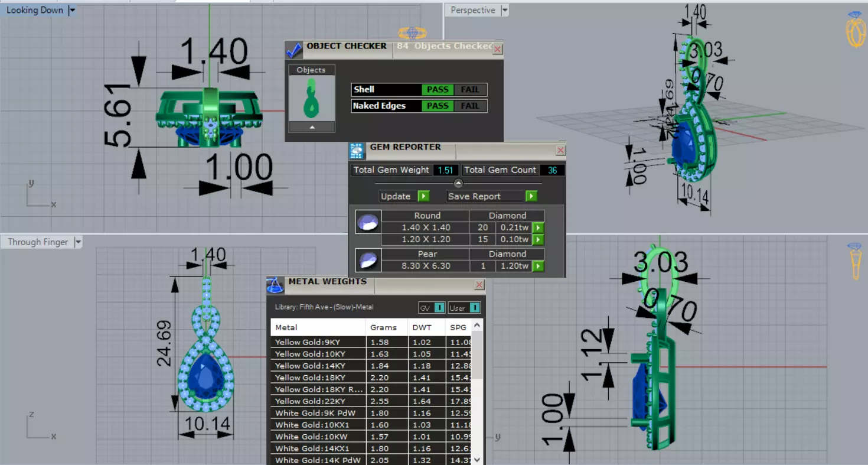The image size is (868, 465).
Task: Set Shell check to FAIL
Action: tap(470, 90)
